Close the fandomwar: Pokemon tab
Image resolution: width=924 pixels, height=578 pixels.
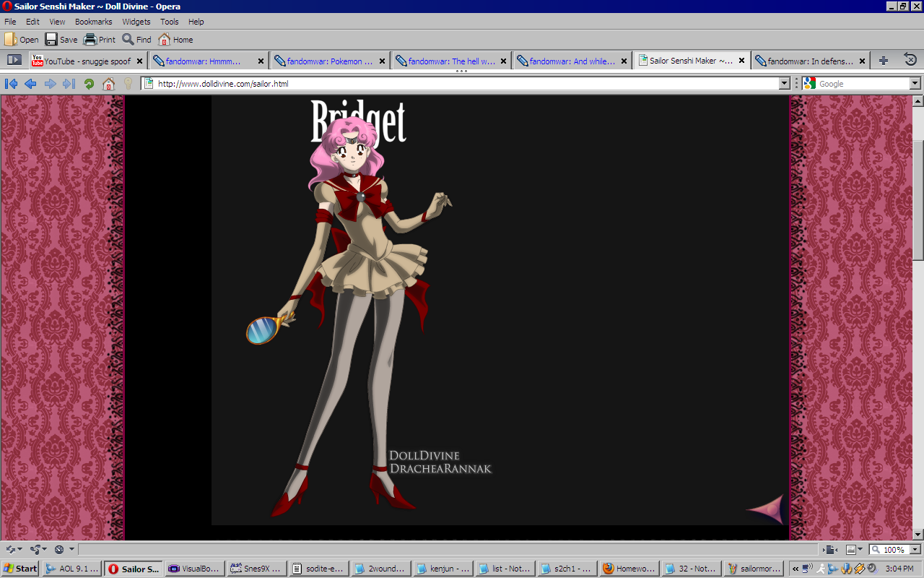tap(382, 61)
